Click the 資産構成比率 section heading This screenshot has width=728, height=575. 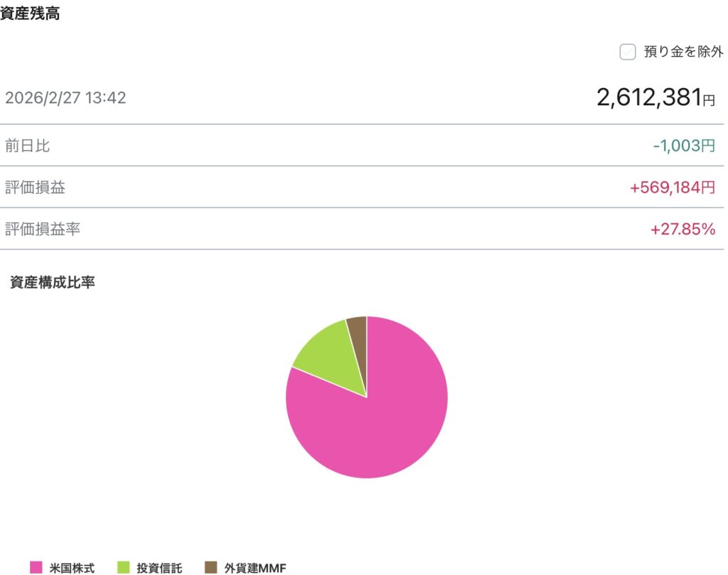click(52, 282)
